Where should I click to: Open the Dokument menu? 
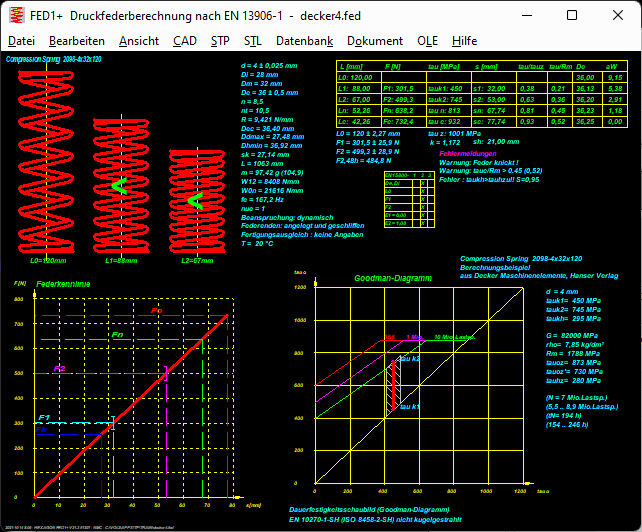(374, 41)
